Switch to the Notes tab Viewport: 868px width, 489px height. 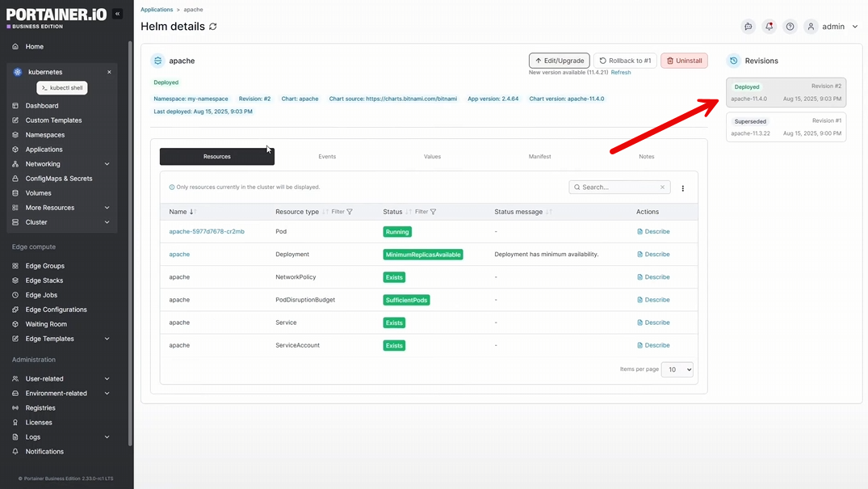pos(647,156)
